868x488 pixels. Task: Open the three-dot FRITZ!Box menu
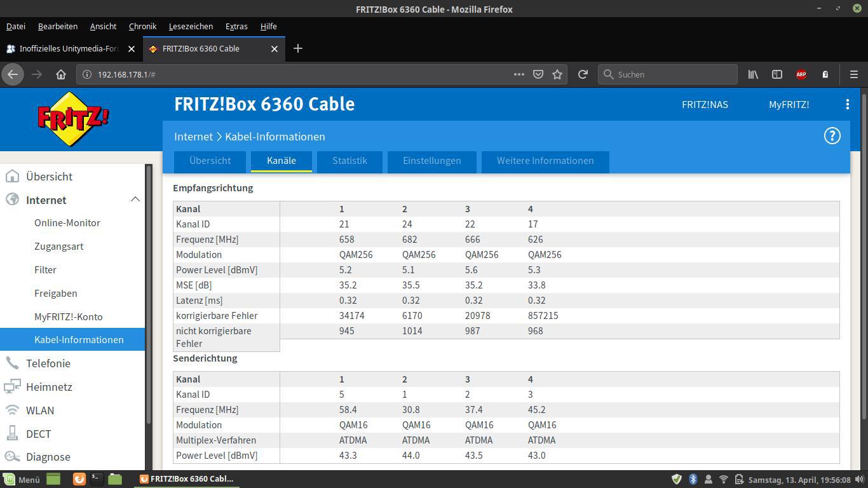847,104
